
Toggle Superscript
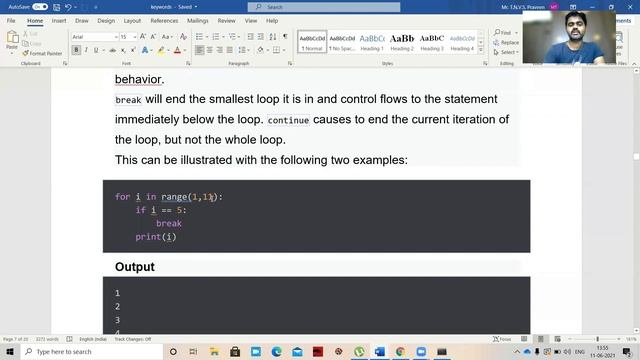[x=133, y=50]
